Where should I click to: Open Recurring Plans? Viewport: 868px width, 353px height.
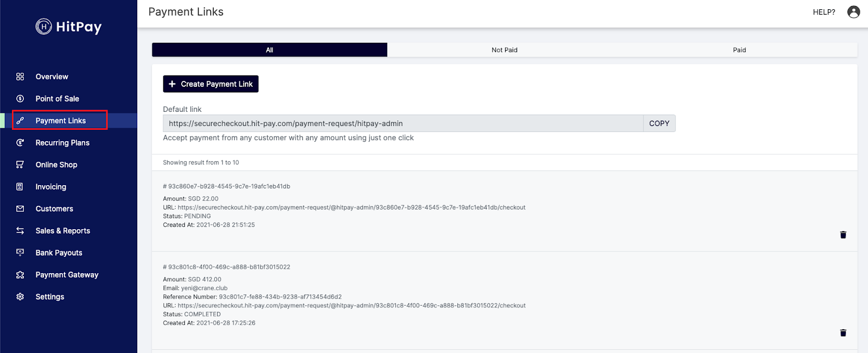62,143
